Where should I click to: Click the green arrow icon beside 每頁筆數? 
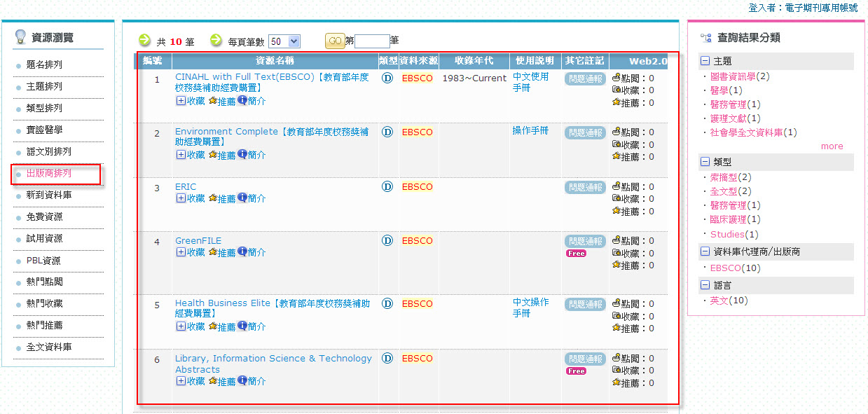pyautogui.click(x=216, y=41)
